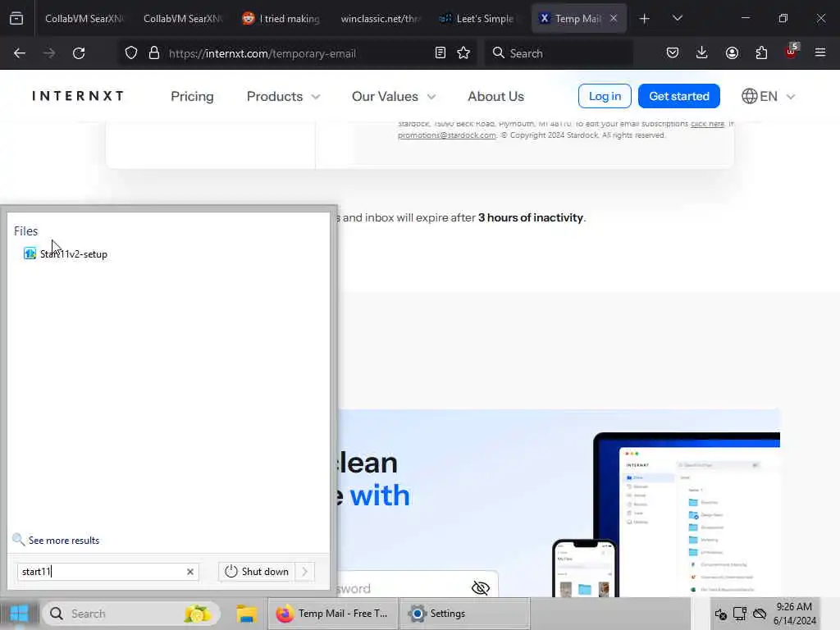
Task: Open Firefox application menu
Action: coord(820,52)
